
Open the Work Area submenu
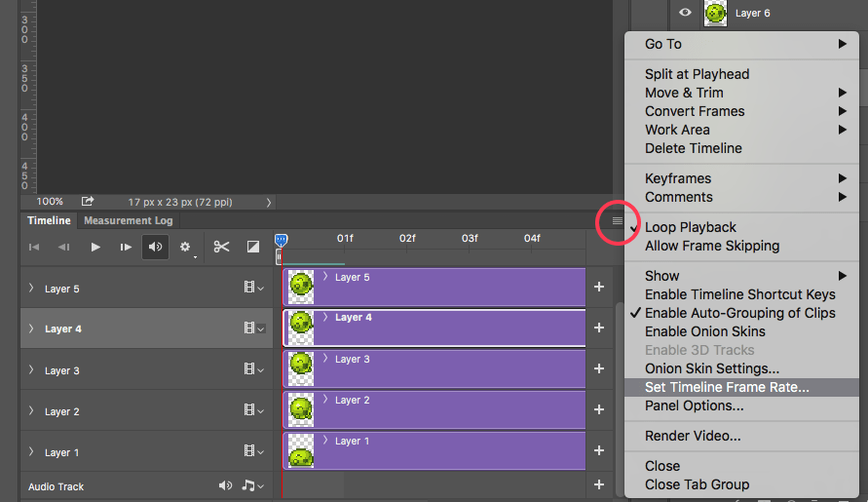click(x=741, y=130)
